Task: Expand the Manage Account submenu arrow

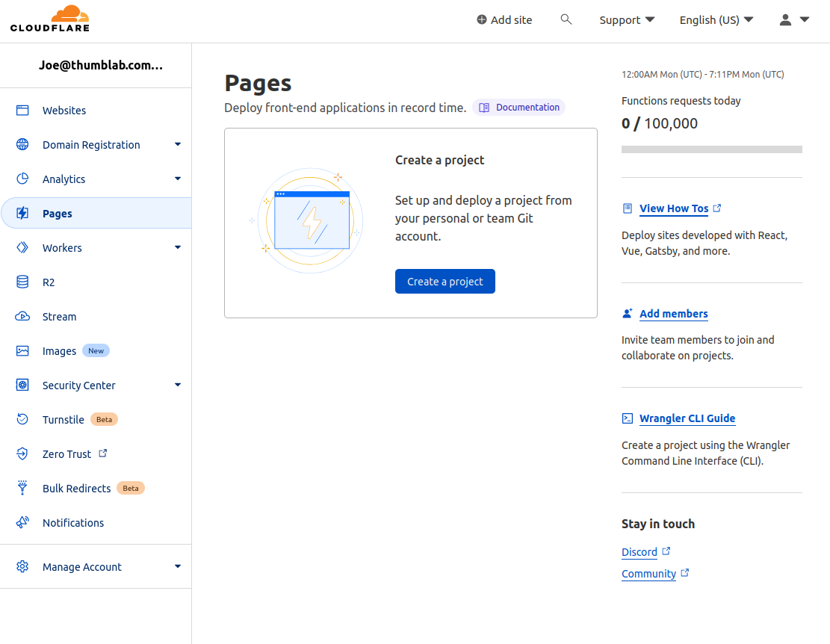Action: [178, 566]
